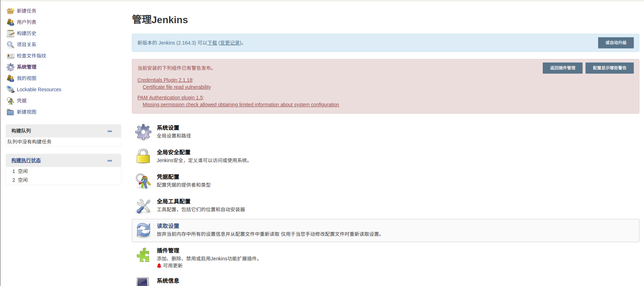Open the 构建执行状态 header link
Image resolution: width=644 pixels, height=286 pixels.
click(26, 160)
